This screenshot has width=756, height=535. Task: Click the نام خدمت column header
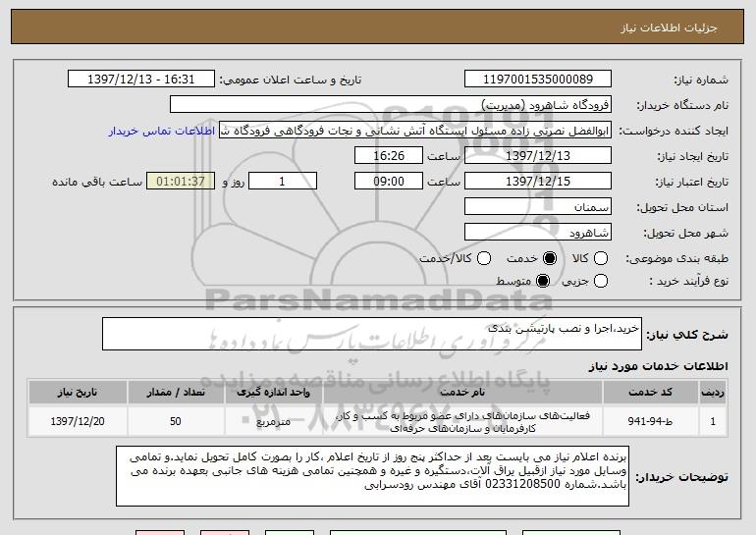[462, 393]
